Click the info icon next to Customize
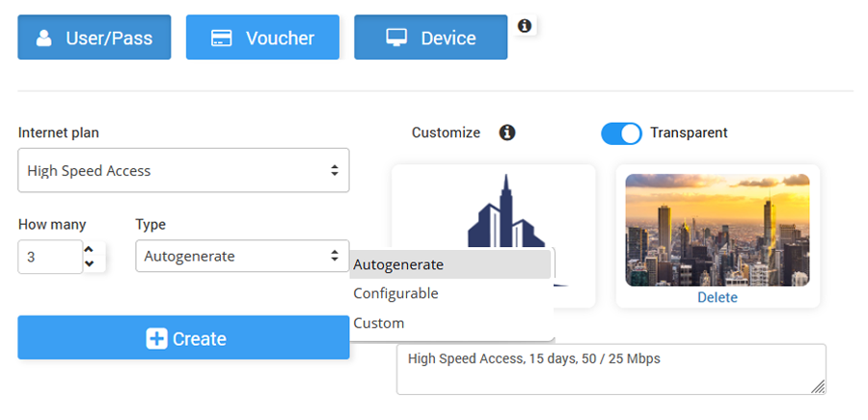The height and width of the screenshot is (420, 868). click(507, 132)
